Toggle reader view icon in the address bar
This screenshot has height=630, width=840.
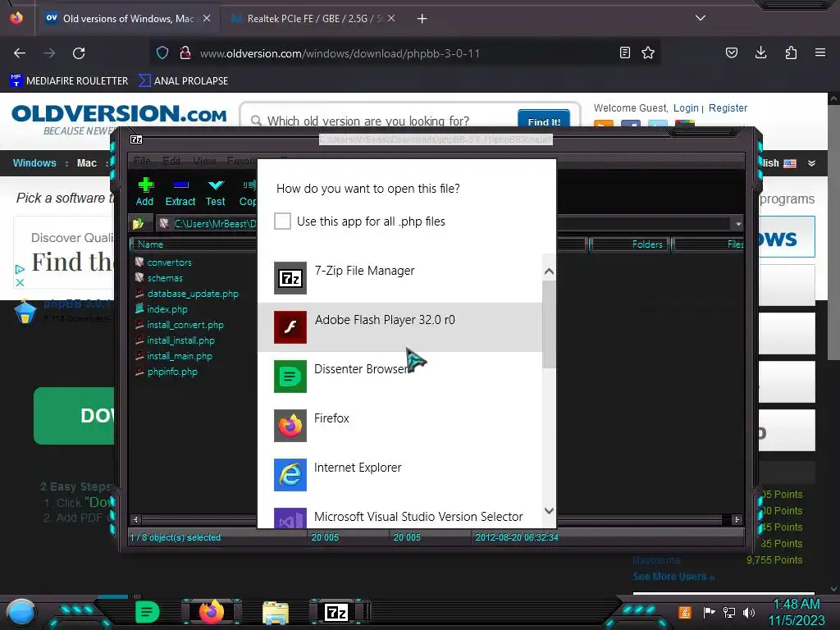[x=624, y=52]
